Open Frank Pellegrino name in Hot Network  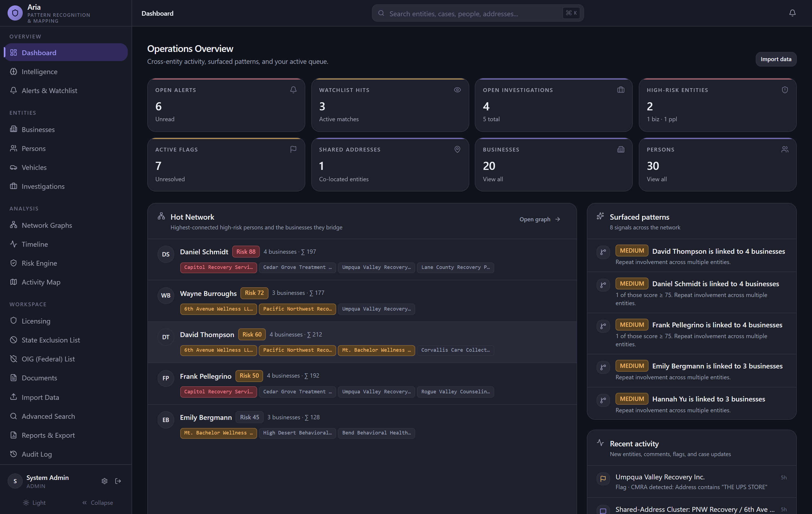[205, 376]
